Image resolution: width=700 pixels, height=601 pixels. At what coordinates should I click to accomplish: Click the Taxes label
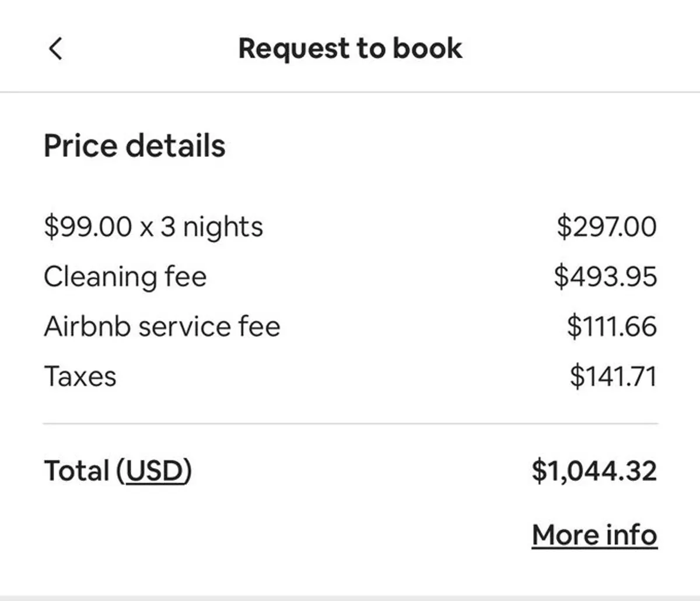(x=80, y=377)
